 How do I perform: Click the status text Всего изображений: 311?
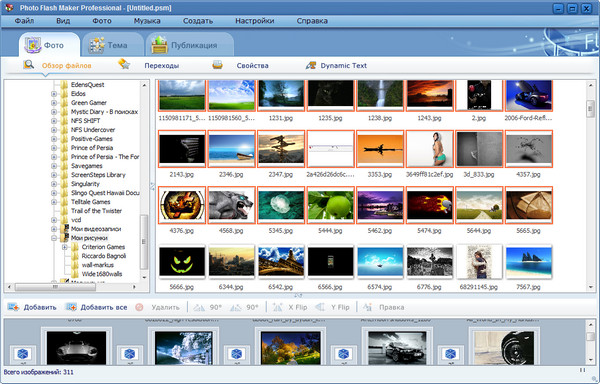pyautogui.click(x=38, y=372)
